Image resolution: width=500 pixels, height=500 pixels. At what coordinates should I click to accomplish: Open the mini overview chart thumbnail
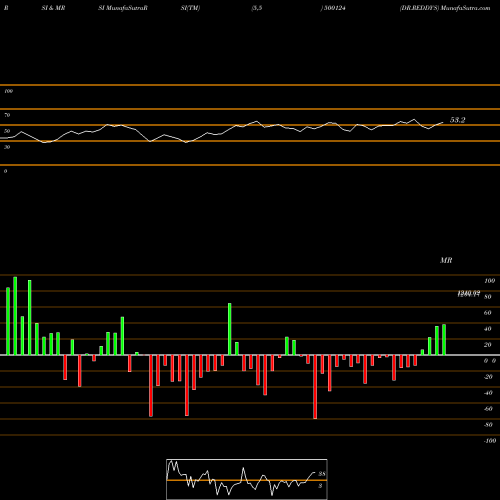(247, 479)
